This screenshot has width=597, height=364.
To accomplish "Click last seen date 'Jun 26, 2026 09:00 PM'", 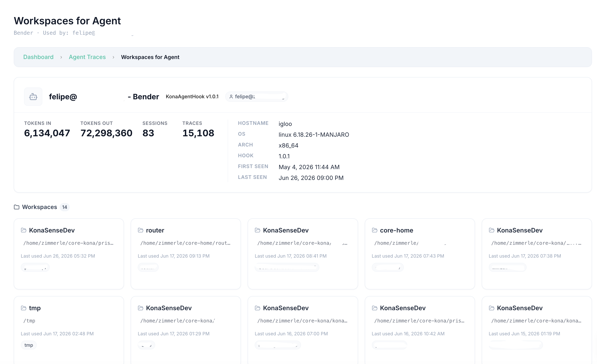I will (311, 178).
